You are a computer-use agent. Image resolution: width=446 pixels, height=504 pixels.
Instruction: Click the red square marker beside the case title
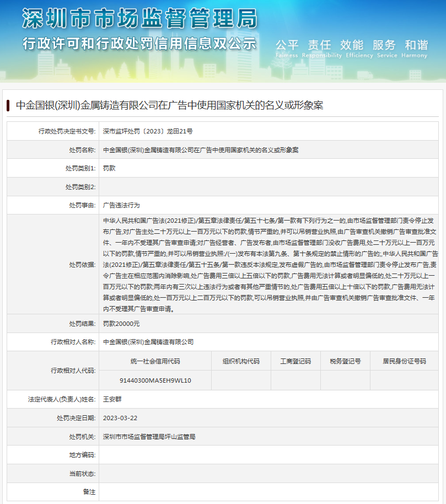[9, 105]
